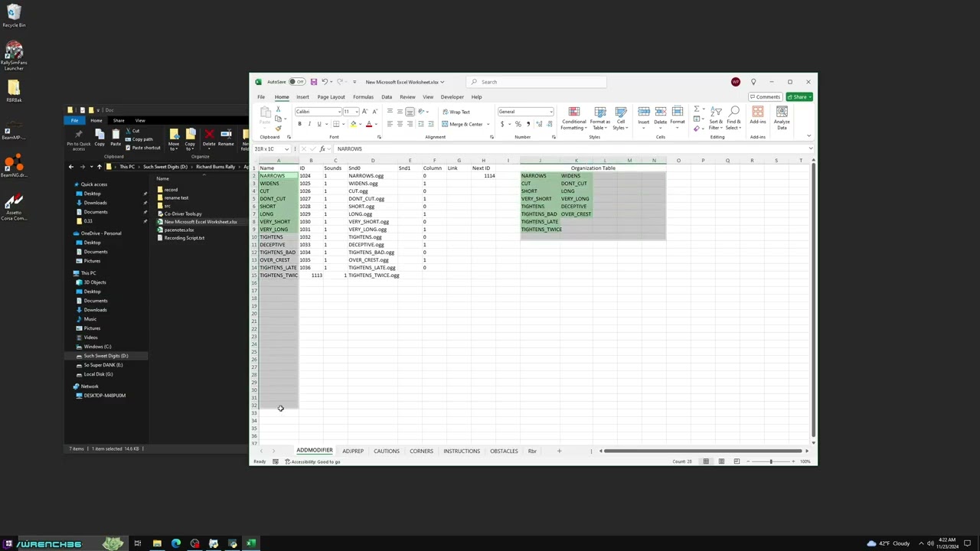This screenshot has width=980, height=551.
Task: Open Format as Table gallery
Action: pyautogui.click(x=600, y=118)
